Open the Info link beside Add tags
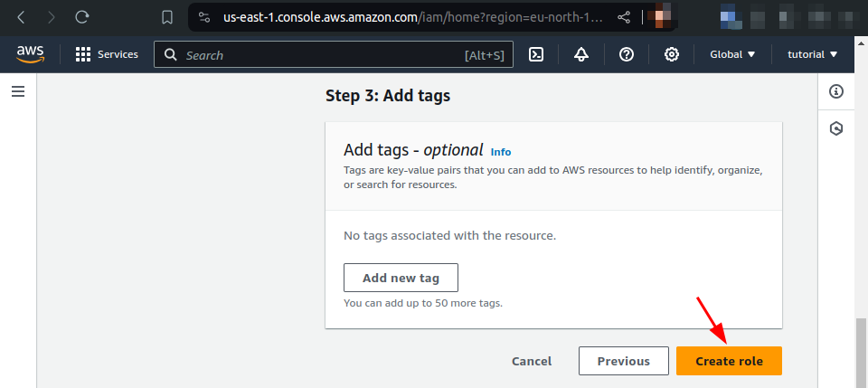The image size is (868, 388). click(500, 152)
